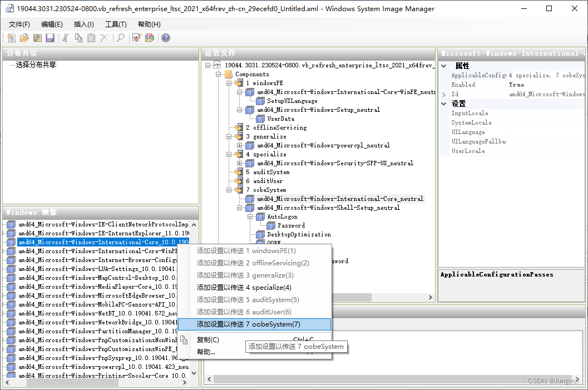Collapse the 1 windowsPE pass node
Image resolution: width=588 pixels, height=390 pixels.
229,83
